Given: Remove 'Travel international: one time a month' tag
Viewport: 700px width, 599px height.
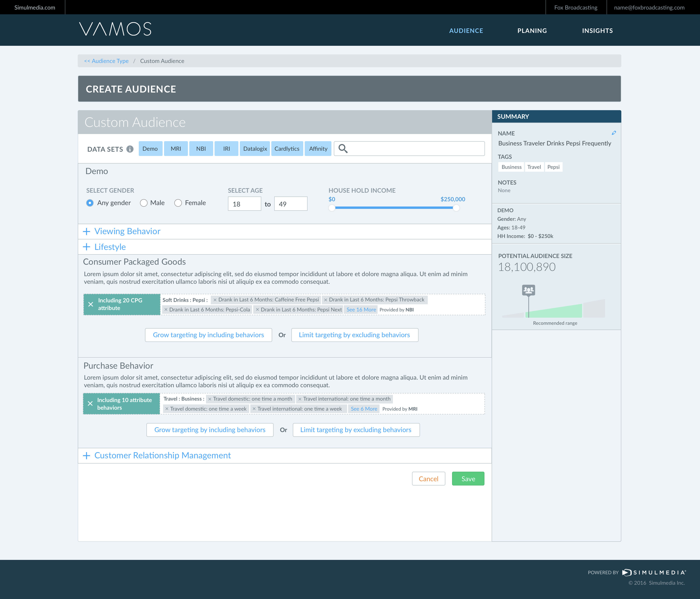Looking at the screenshot, I should pos(300,399).
